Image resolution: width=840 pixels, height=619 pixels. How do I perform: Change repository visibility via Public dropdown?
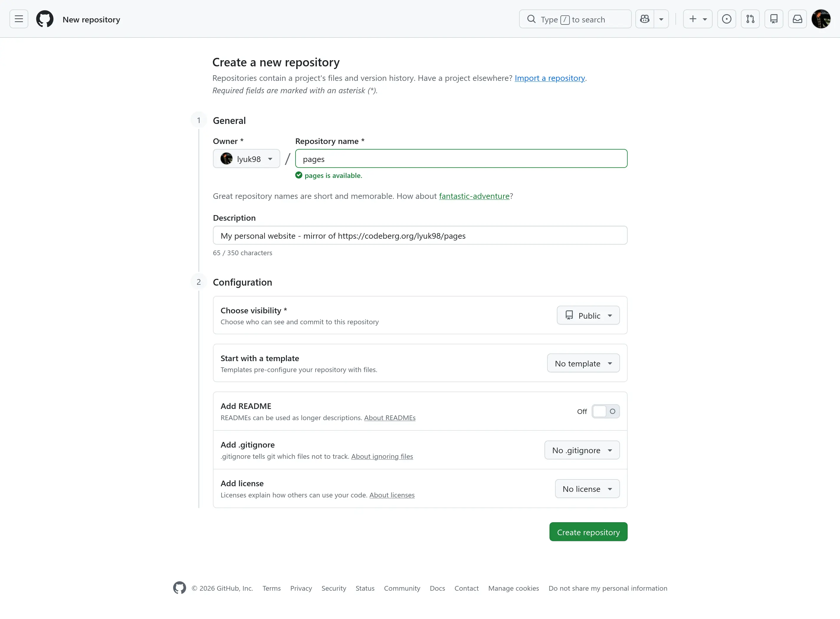(x=588, y=315)
